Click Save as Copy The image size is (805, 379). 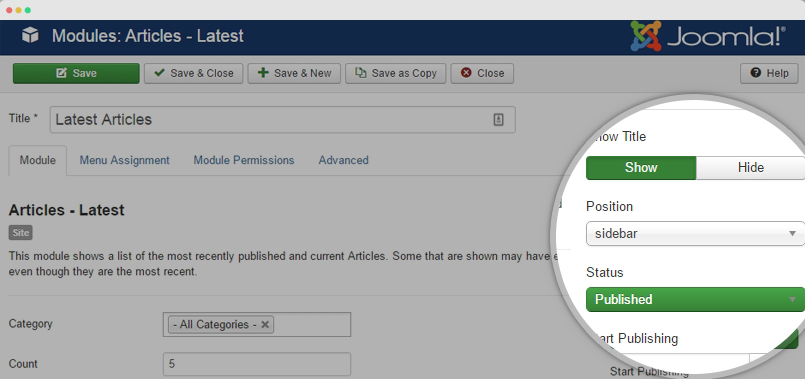tap(396, 73)
